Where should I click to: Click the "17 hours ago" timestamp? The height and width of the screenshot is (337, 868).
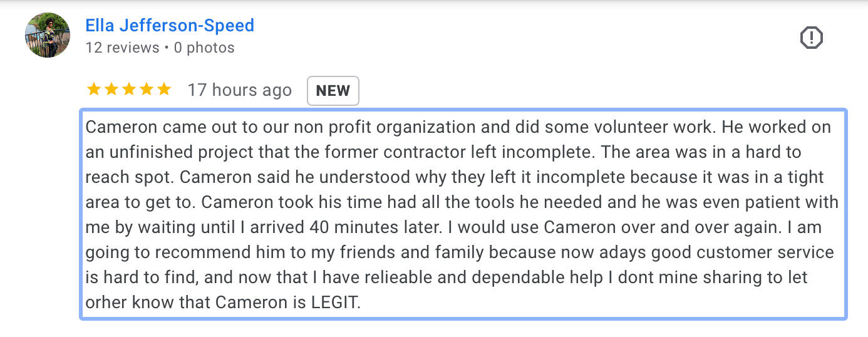[x=239, y=90]
